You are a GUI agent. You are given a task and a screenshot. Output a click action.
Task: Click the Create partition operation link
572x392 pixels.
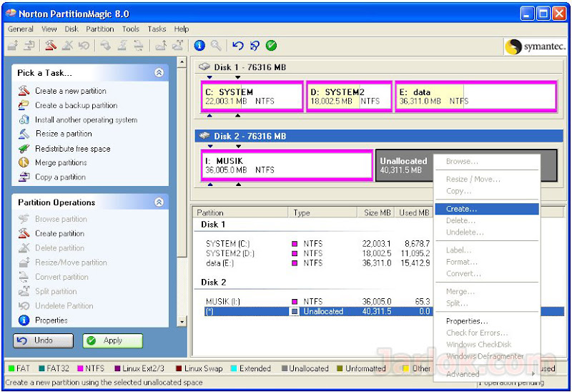(59, 233)
